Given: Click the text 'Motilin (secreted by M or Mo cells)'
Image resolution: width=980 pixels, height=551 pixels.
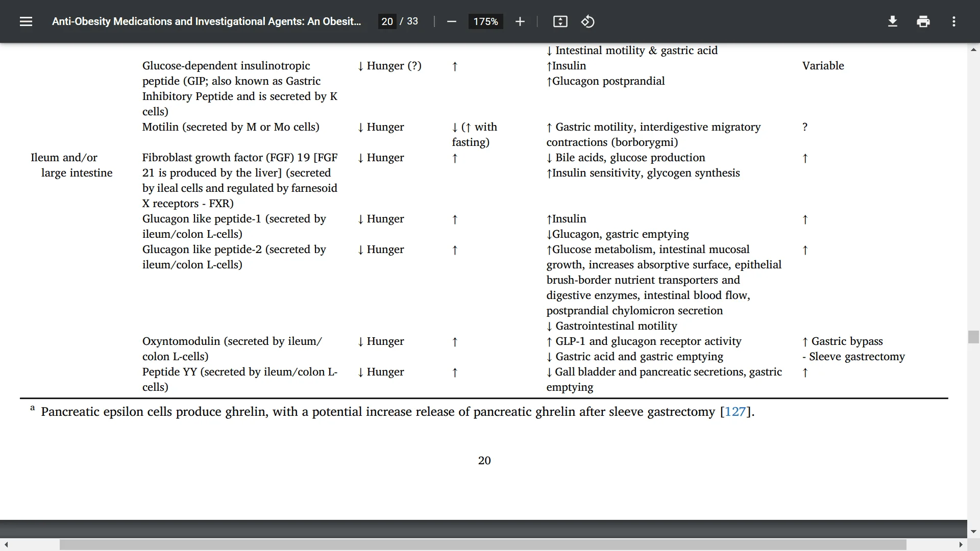Looking at the screenshot, I should pyautogui.click(x=231, y=127).
